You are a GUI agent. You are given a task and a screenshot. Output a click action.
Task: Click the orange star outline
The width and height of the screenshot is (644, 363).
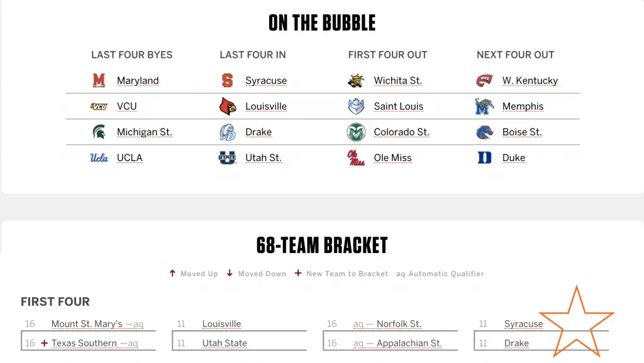576,322
